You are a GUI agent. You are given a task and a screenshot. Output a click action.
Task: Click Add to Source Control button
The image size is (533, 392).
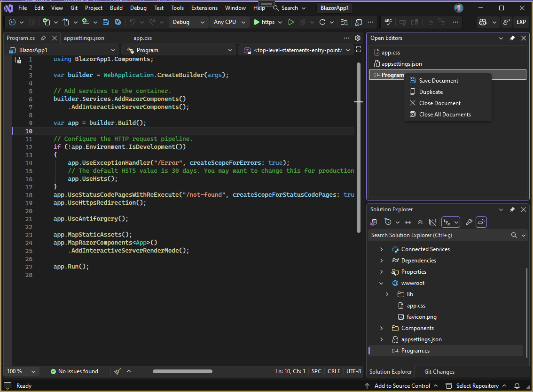pos(401,386)
